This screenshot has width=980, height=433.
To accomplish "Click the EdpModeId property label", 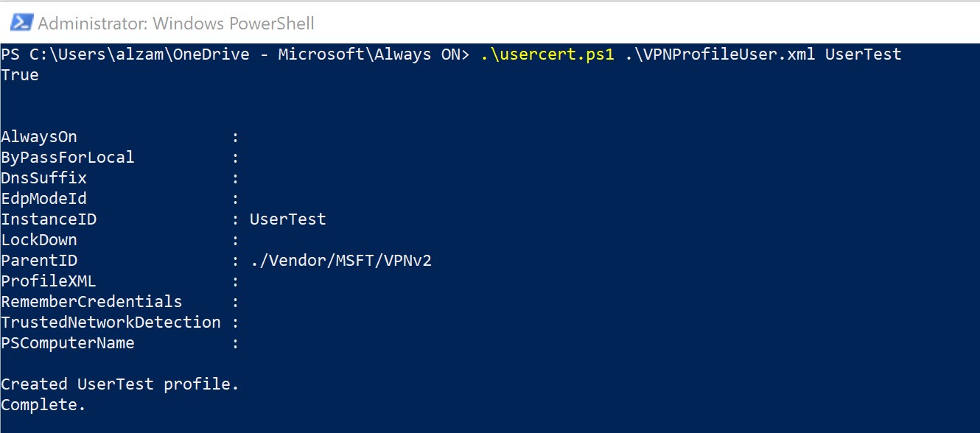I will 44,199.
